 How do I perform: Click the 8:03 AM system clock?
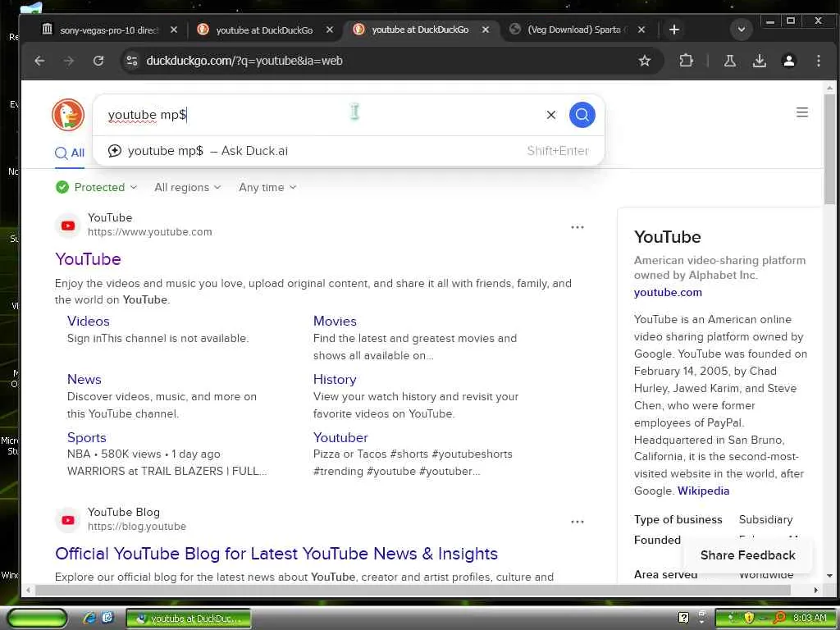[810, 619]
